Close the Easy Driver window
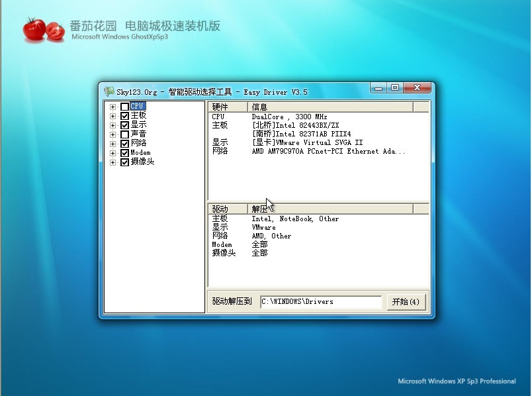The image size is (532, 396). click(x=417, y=88)
